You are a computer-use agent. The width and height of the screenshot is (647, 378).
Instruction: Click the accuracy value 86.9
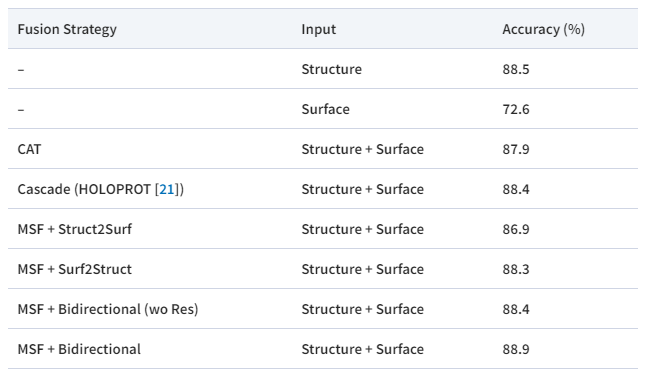click(516, 229)
